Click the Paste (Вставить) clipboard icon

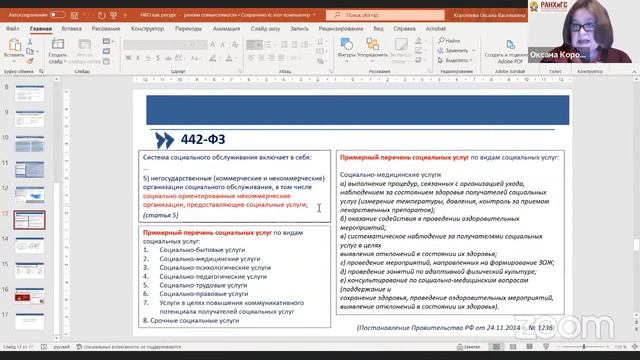[x=15, y=44]
